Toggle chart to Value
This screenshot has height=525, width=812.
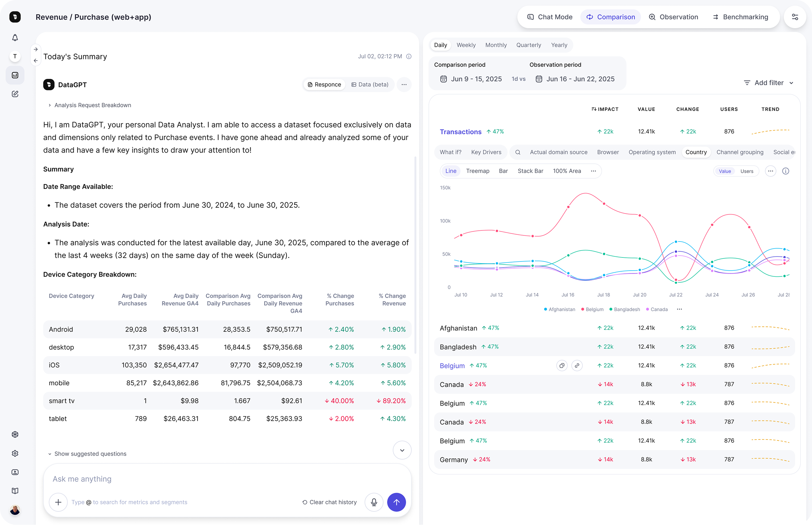tap(725, 171)
